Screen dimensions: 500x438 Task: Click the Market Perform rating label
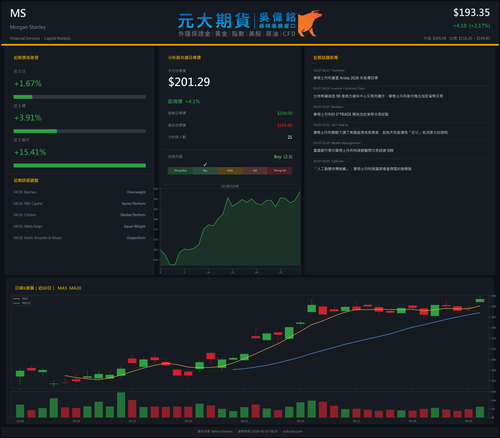(x=133, y=215)
